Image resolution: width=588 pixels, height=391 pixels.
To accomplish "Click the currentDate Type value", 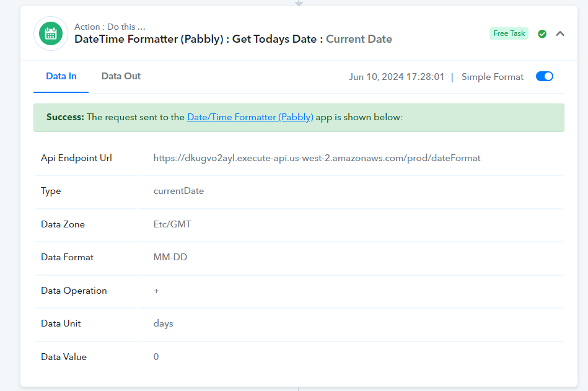I will 178,191.
